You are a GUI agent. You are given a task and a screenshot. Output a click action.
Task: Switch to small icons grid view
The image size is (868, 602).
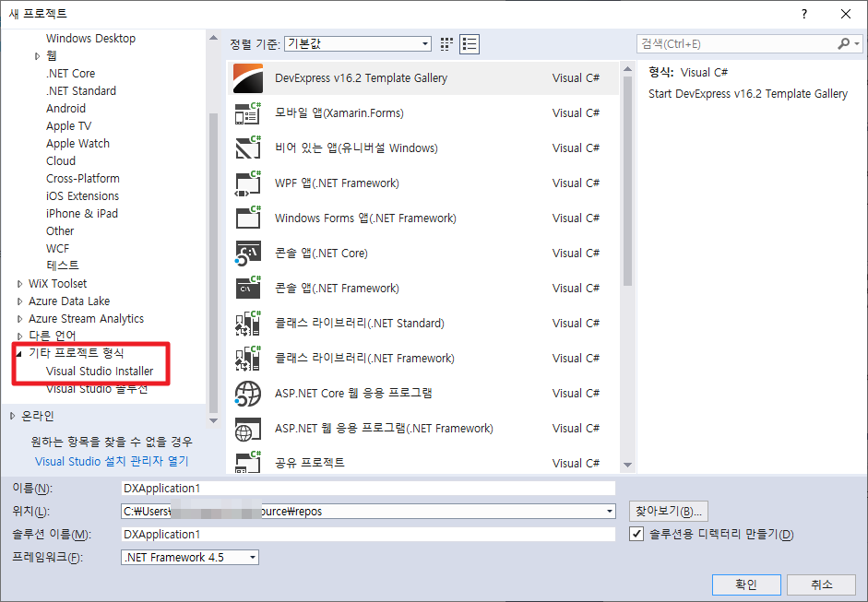click(446, 44)
